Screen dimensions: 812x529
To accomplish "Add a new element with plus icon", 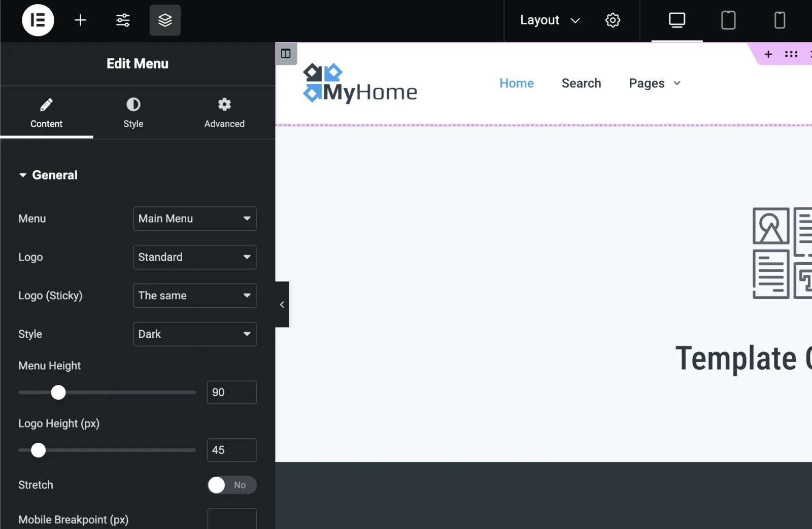I will point(80,20).
